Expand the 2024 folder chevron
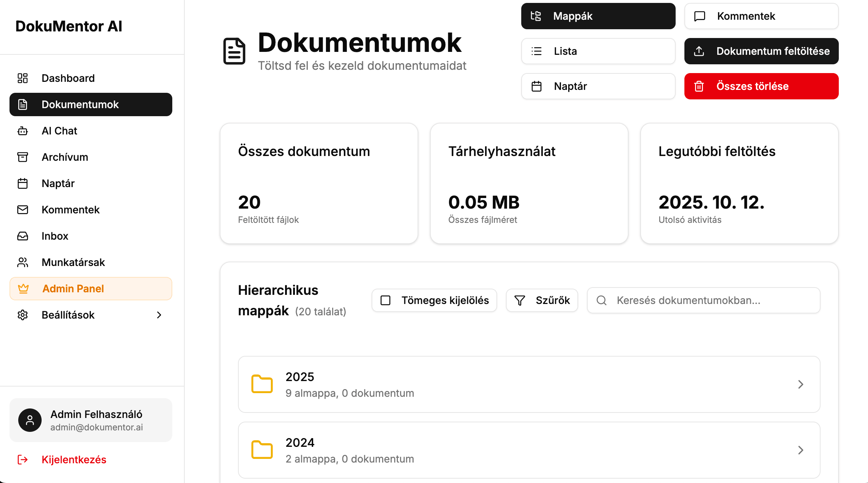 point(801,450)
